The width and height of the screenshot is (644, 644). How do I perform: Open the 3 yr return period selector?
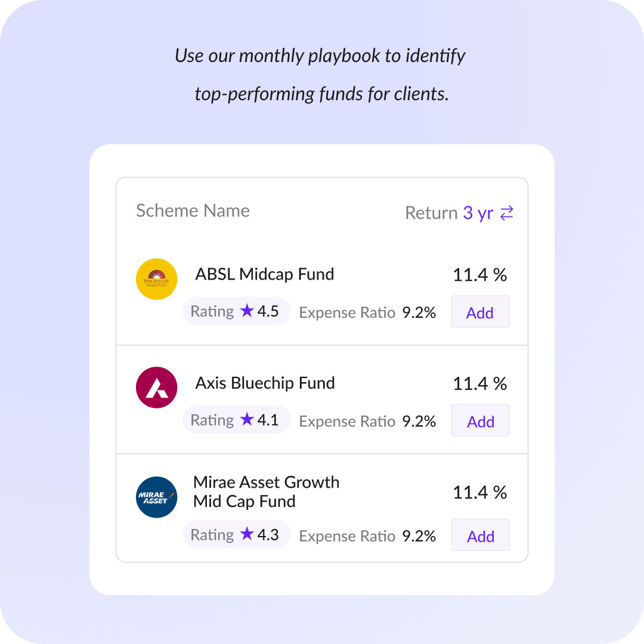(478, 213)
